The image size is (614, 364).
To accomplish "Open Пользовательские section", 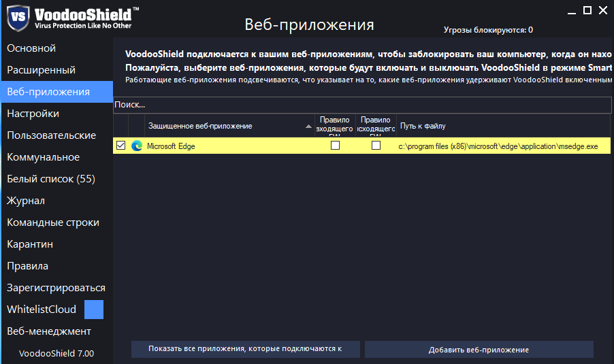I will [51, 135].
